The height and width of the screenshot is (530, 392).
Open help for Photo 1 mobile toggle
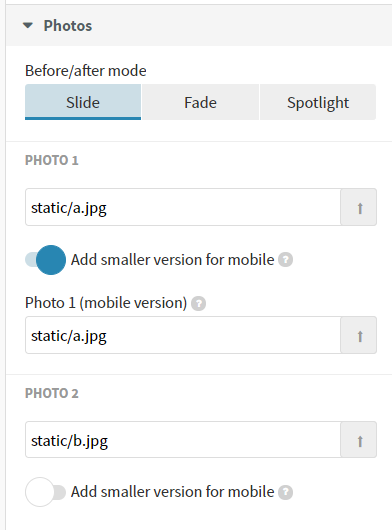(x=286, y=260)
